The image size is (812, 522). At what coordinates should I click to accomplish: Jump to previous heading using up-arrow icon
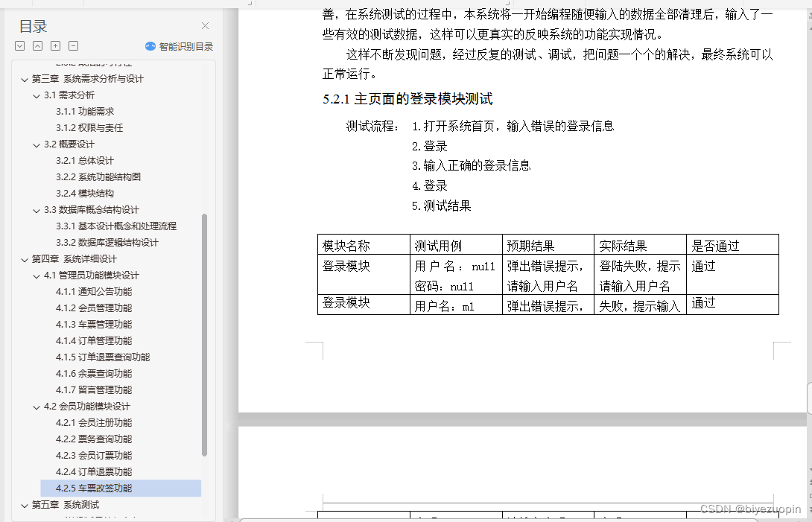click(x=37, y=45)
